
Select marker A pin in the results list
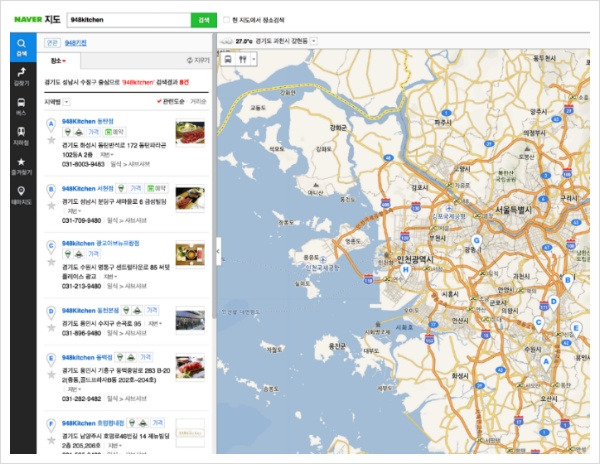coord(51,125)
